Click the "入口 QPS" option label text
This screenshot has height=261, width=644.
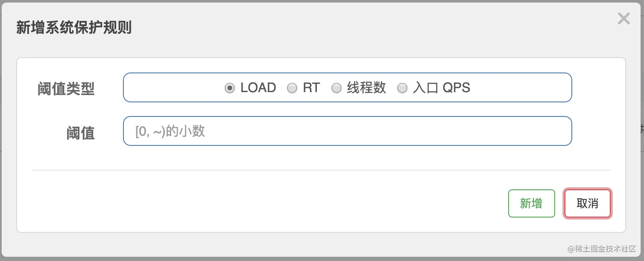click(441, 88)
